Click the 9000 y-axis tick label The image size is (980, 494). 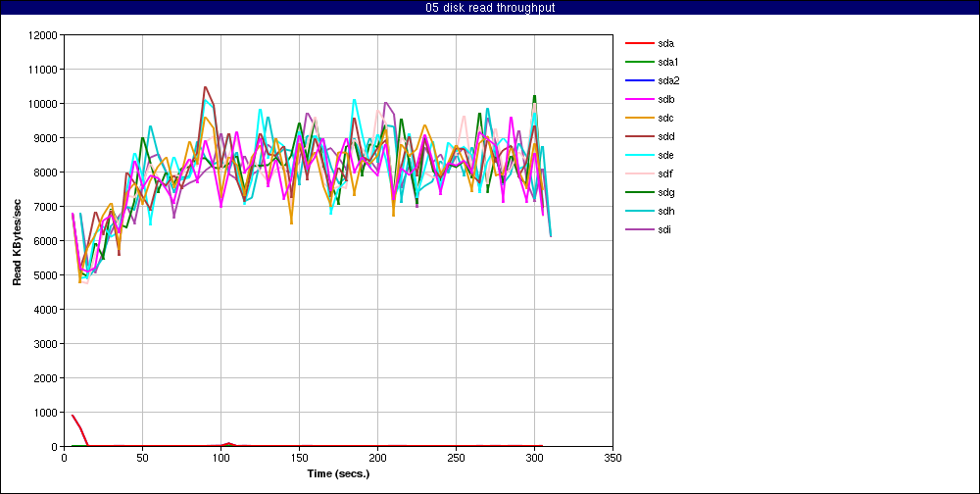click(47, 138)
